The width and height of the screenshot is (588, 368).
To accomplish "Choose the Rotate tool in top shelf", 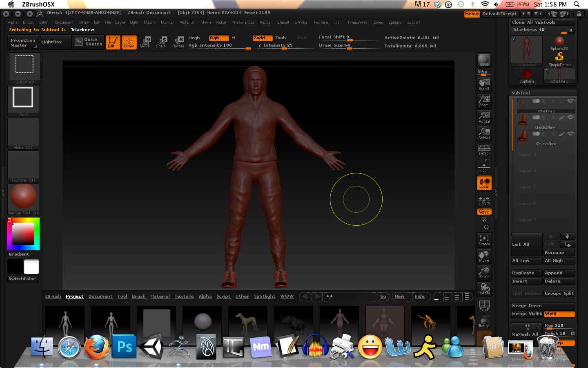I will tap(178, 42).
